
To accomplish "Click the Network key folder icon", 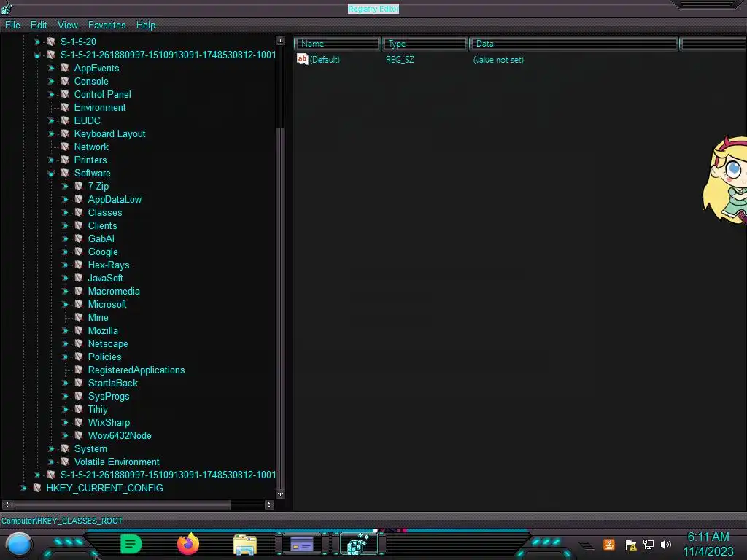I will 65,147.
